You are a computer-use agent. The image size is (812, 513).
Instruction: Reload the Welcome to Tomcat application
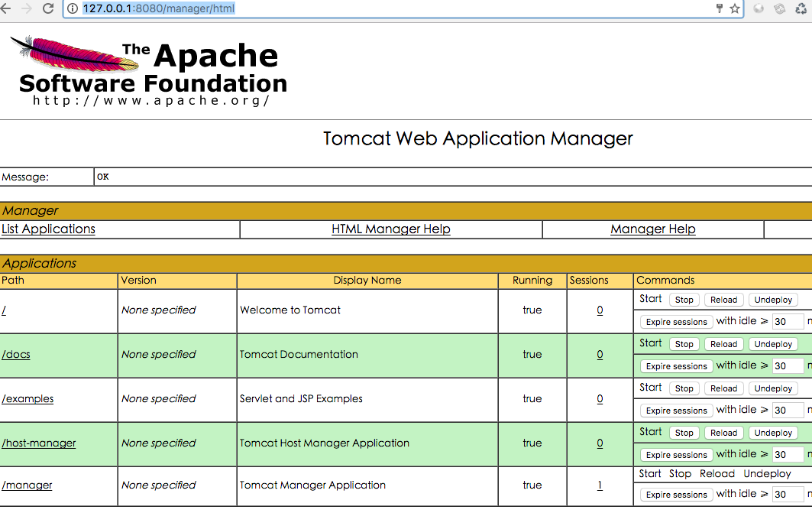pyautogui.click(x=723, y=300)
